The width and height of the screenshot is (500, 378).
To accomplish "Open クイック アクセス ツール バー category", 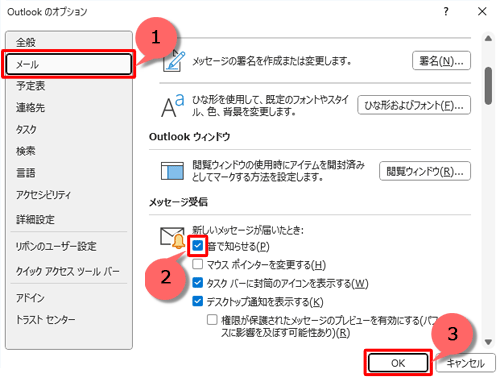I will (x=69, y=271).
